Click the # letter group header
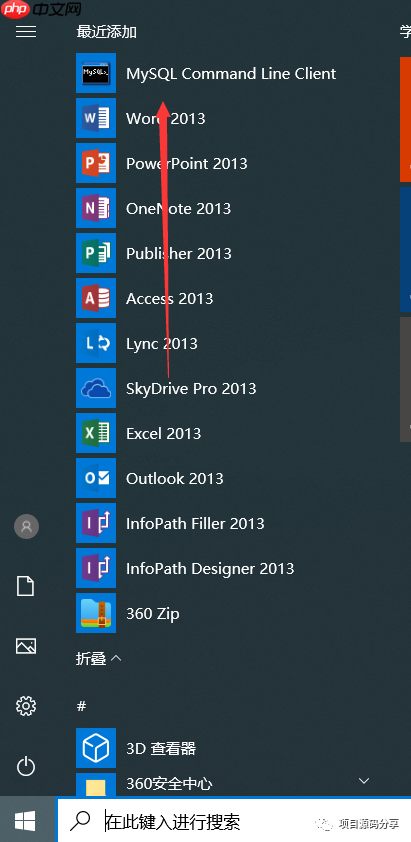The height and width of the screenshot is (842, 411). click(81, 706)
